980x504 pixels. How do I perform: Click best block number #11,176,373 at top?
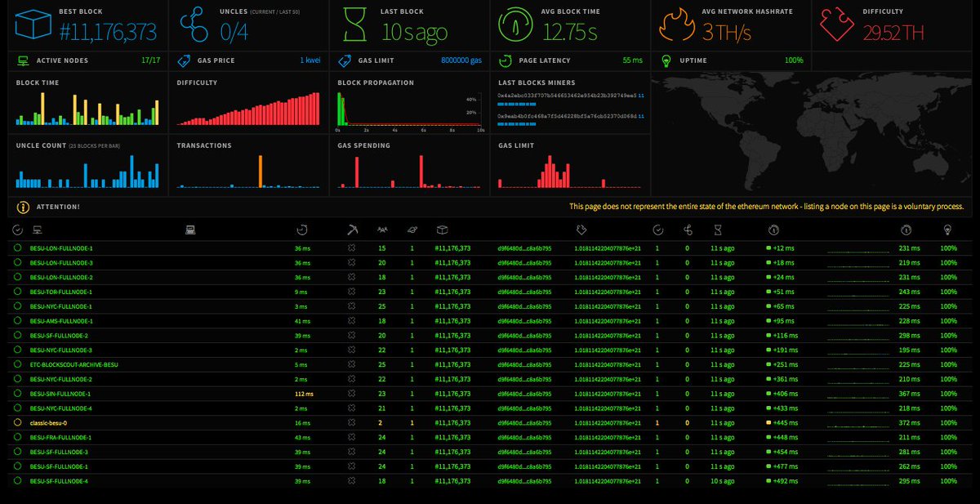[108, 33]
